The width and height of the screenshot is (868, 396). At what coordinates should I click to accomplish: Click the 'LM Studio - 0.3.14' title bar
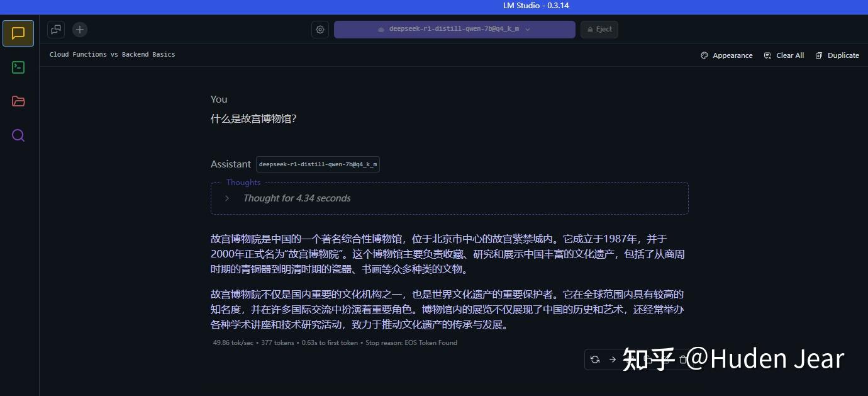point(536,6)
